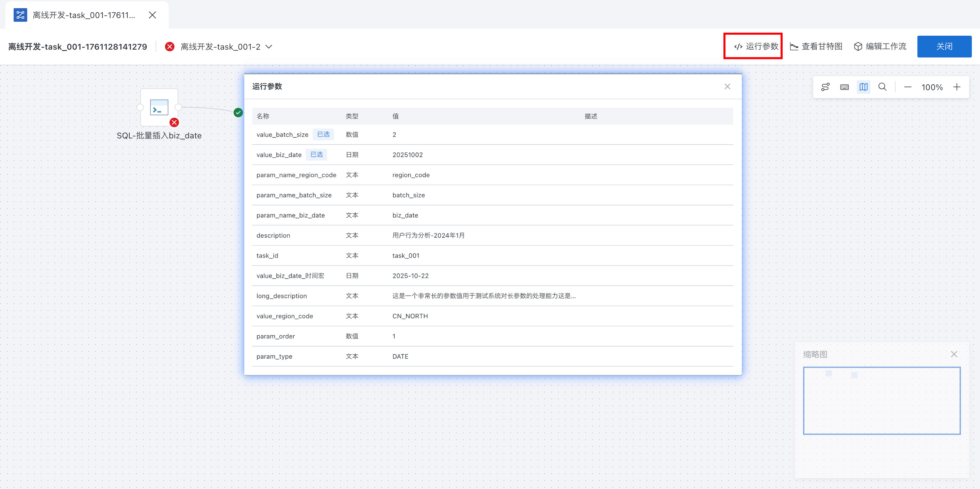980x489 pixels.
Task: Click the green success checkmark node
Action: [x=238, y=113]
